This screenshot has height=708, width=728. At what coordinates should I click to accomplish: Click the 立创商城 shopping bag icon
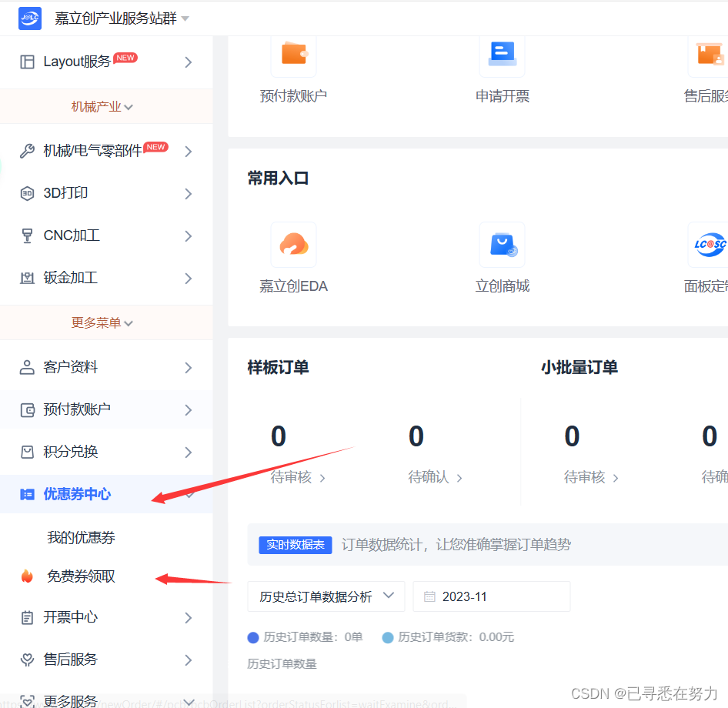(503, 244)
